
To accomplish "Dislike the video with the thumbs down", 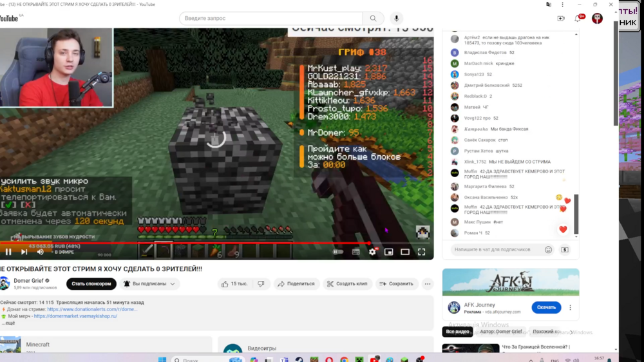I will pyautogui.click(x=261, y=284).
